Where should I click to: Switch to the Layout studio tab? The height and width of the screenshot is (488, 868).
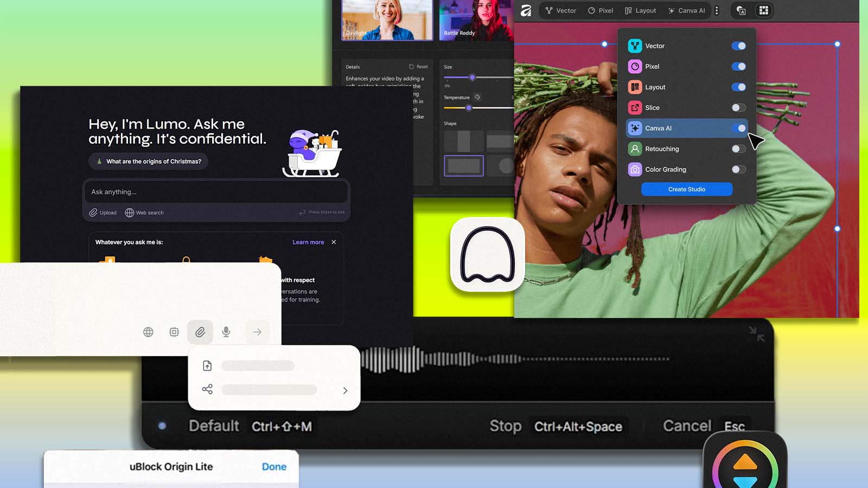(x=640, y=10)
